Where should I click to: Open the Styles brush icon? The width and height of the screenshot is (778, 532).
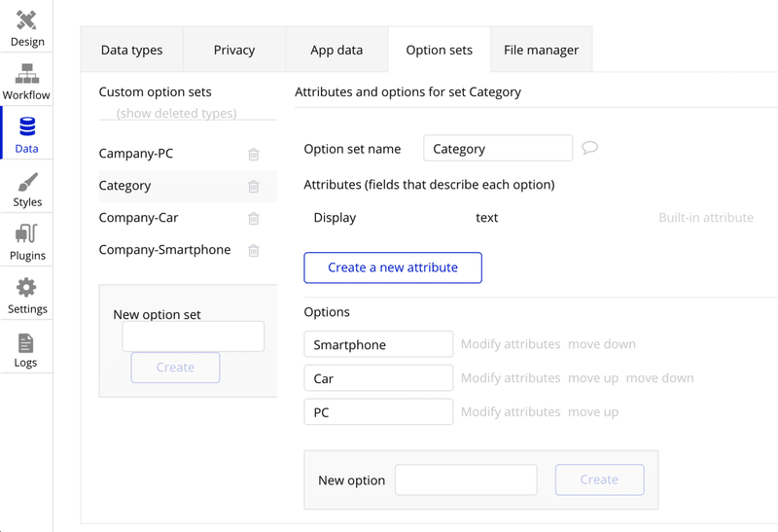coord(27,182)
